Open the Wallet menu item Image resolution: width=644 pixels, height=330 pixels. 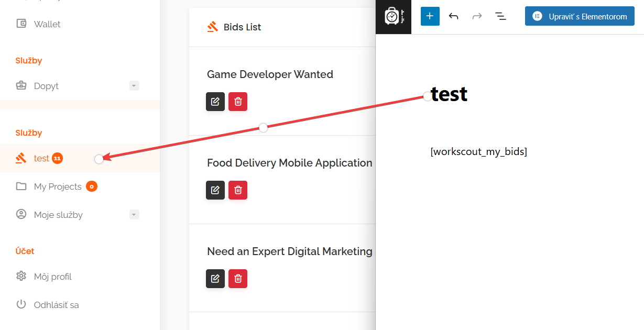tap(47, 24)
